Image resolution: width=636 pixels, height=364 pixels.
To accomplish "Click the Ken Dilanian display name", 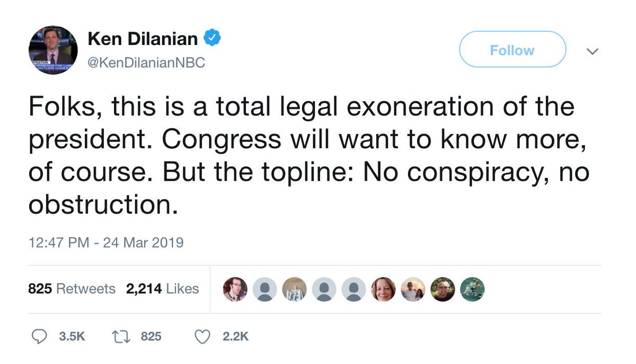I will pos(142,38).
